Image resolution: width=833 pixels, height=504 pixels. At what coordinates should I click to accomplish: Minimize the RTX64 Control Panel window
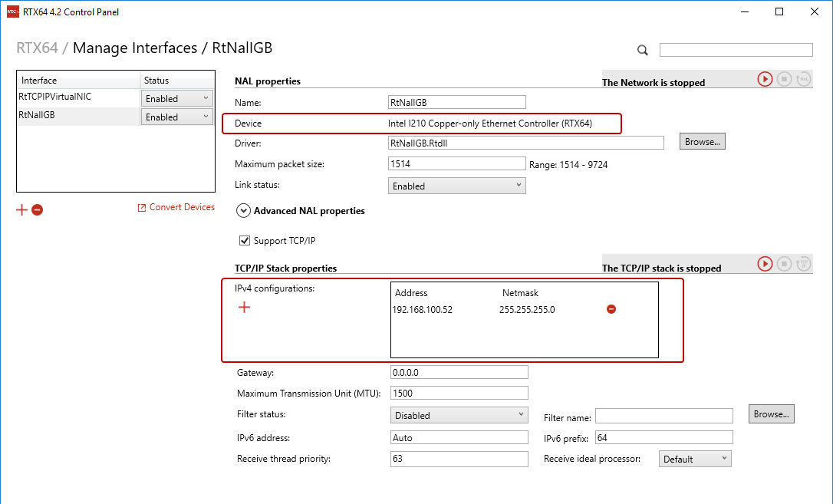pos(745,12)
